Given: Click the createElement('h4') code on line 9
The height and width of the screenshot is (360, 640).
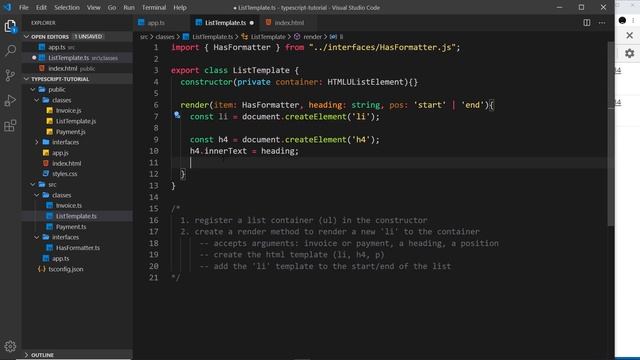Looking at the screenshot, I should click(332, 140).
